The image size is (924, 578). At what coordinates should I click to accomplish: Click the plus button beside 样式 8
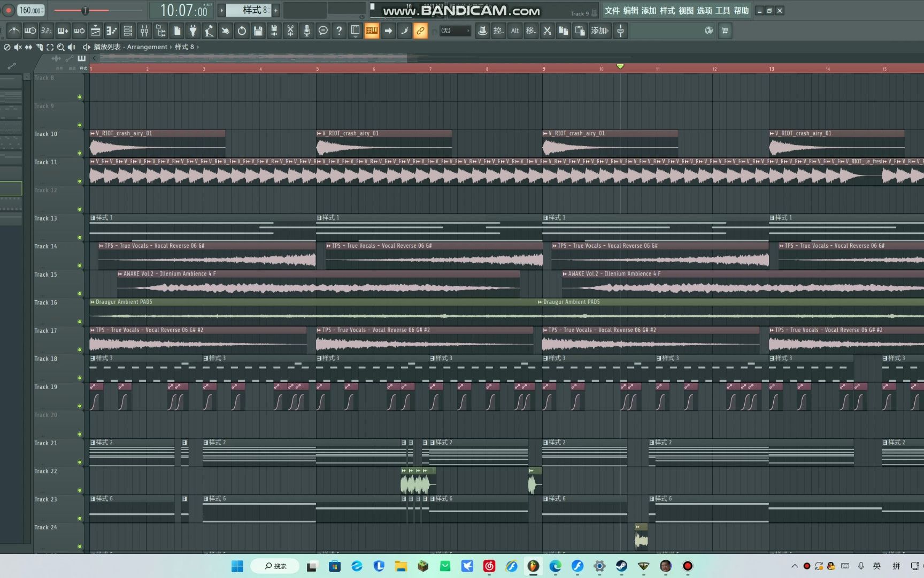[276, 10]
